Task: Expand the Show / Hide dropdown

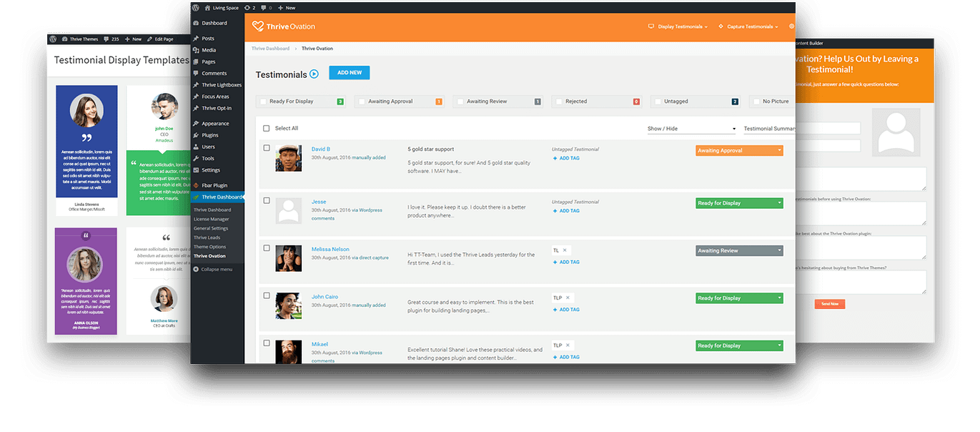Action: (691, 129)
